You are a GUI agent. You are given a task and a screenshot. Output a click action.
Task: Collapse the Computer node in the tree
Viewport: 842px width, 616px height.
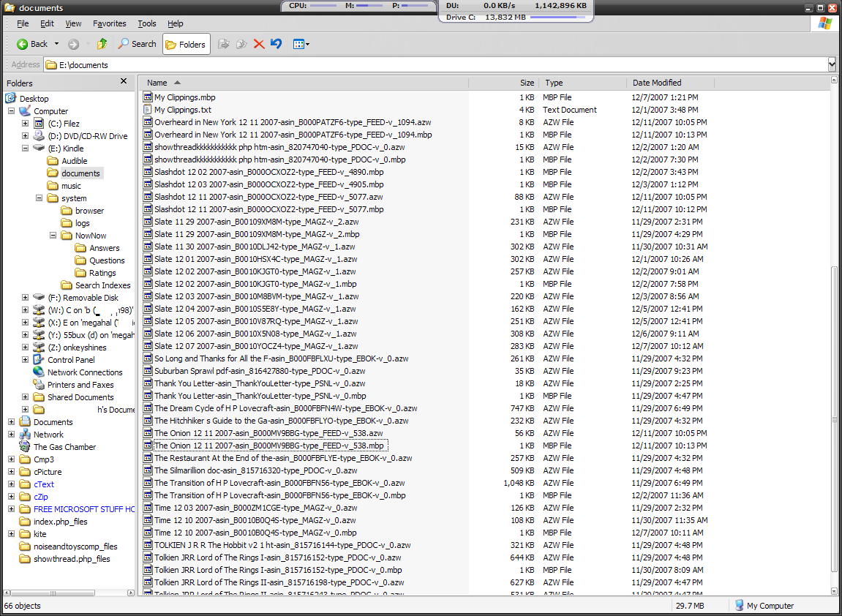click(x=11, y=111)
